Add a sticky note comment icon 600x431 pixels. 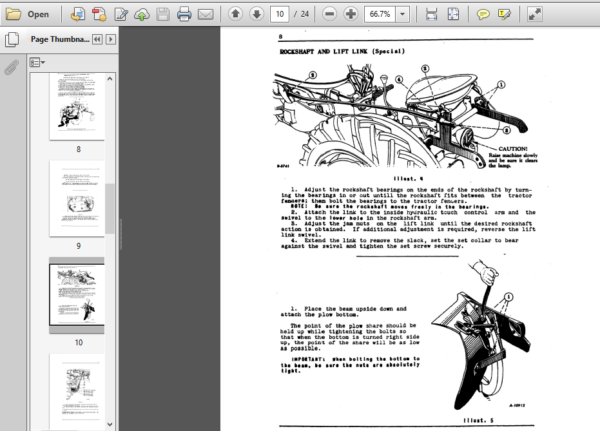483,15
